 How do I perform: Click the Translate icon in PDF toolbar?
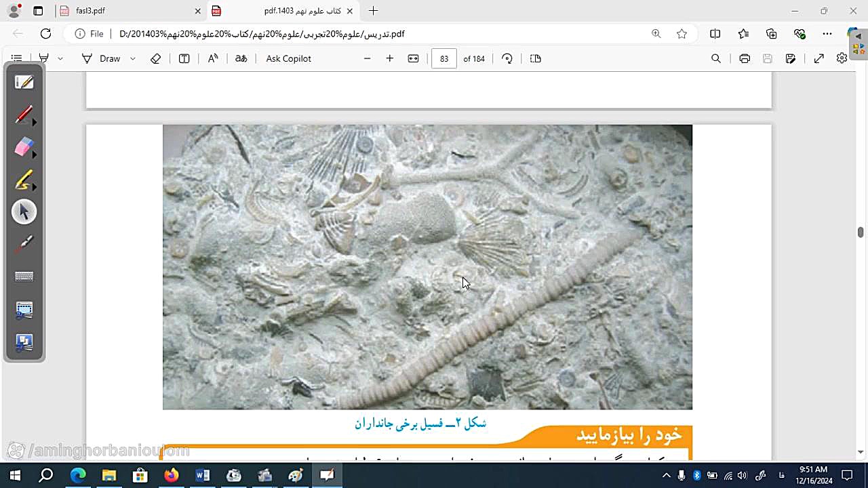tap(241, 58)
